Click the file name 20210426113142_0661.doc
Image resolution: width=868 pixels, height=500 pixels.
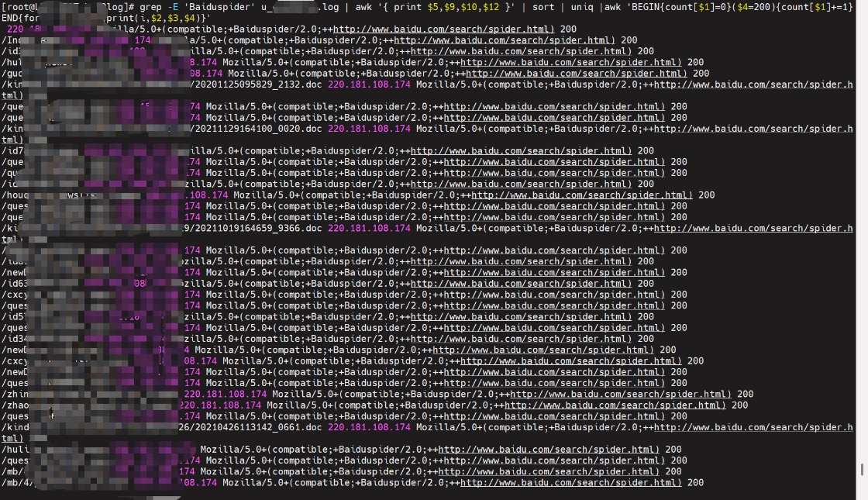coord(259,427)
